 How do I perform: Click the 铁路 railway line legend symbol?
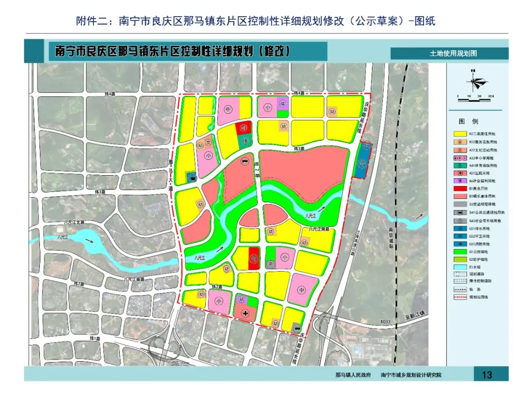coord(460,289)
